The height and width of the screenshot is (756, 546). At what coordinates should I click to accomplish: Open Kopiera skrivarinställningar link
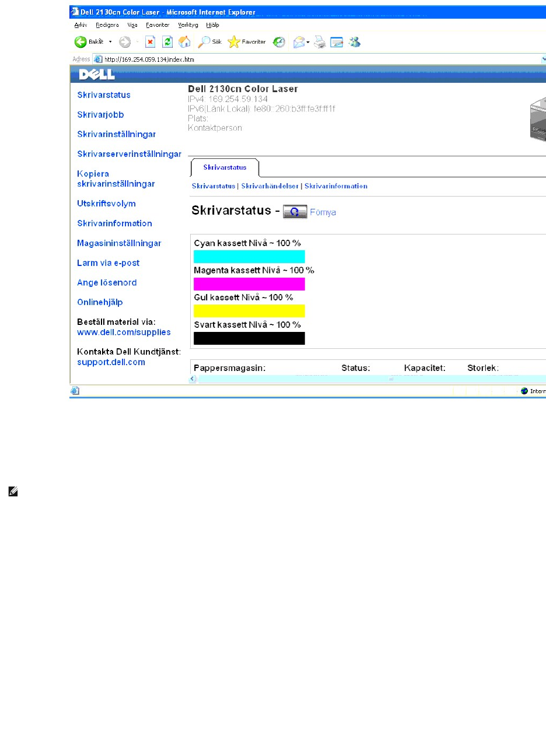[x=116, y=178]
